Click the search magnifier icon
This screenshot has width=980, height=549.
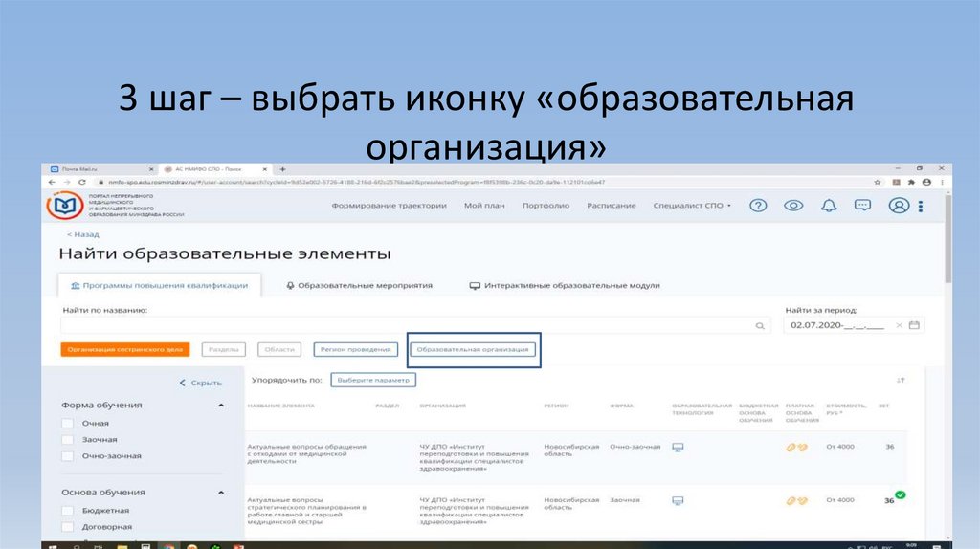pos(760,325)
